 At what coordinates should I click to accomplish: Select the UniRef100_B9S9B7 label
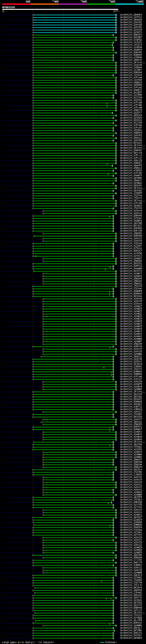131,37
